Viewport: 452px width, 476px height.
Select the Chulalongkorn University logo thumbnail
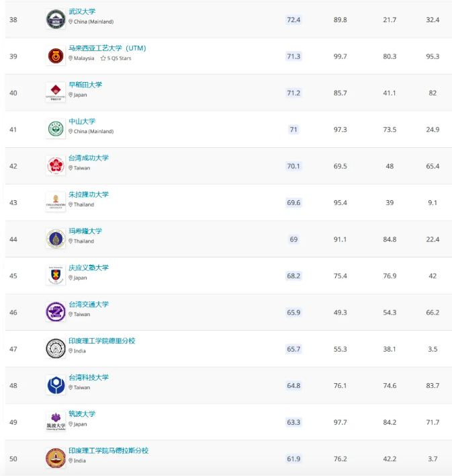pyautogui.click(x=56, y=202)
